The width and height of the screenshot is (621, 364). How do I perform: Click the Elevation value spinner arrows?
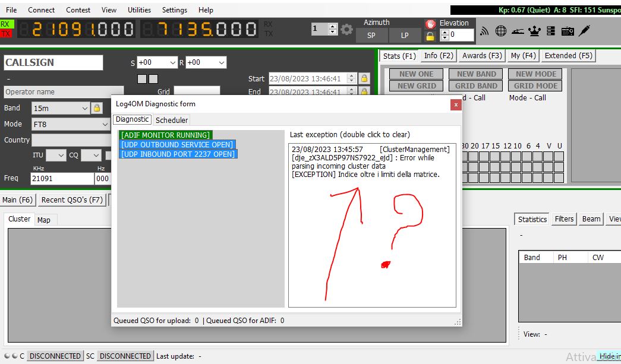tap(445, 35)
